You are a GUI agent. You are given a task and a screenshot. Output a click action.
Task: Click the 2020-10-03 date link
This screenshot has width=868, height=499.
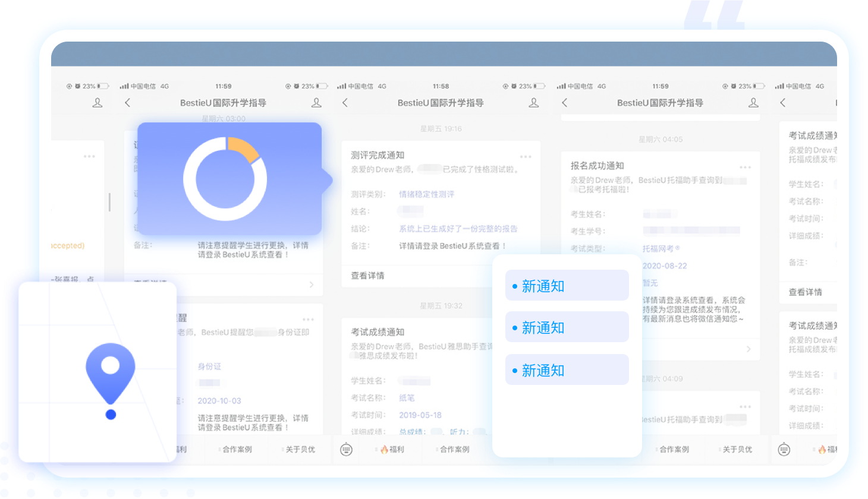coord(219,401)
